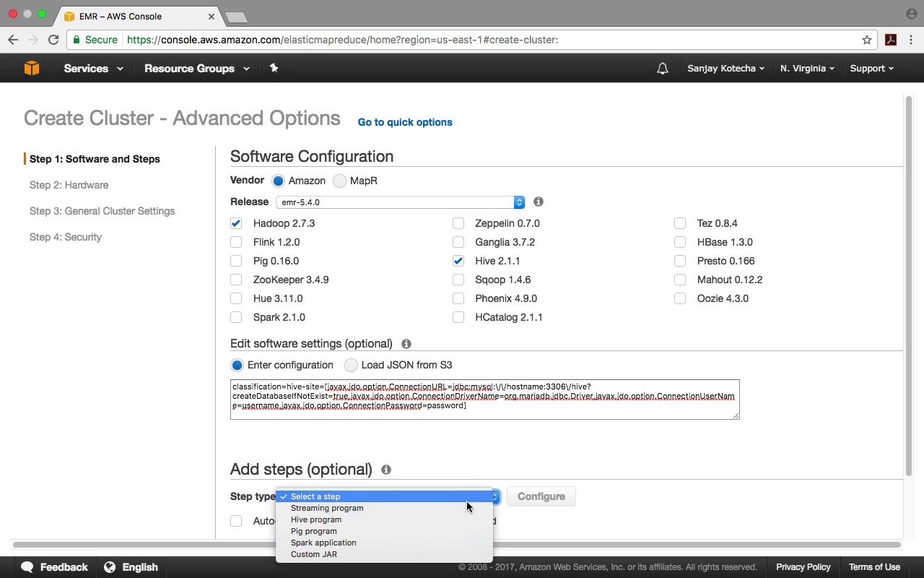Open Step 3: General Cluster Settings

pos(102,211)
